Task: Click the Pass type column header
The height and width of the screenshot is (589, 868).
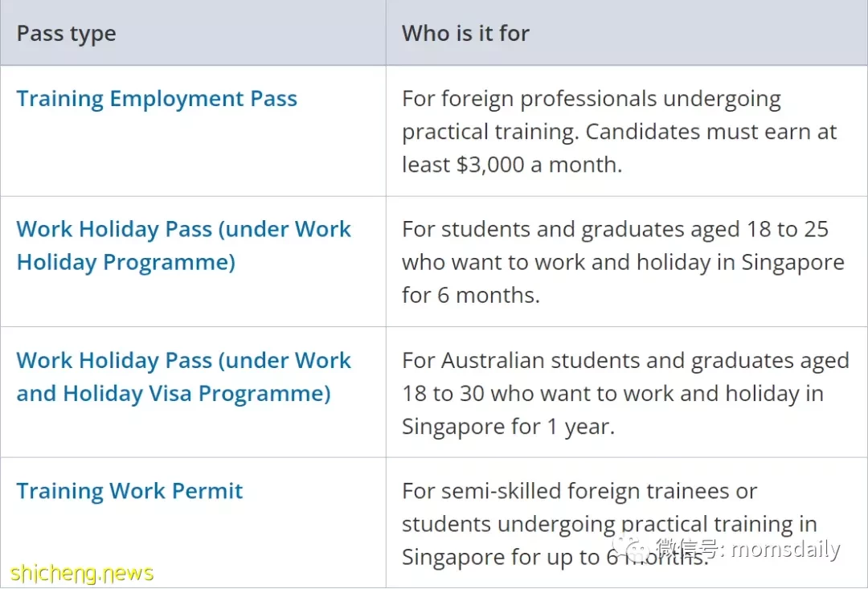Action: pyautogui.click(x=67, y=33)
